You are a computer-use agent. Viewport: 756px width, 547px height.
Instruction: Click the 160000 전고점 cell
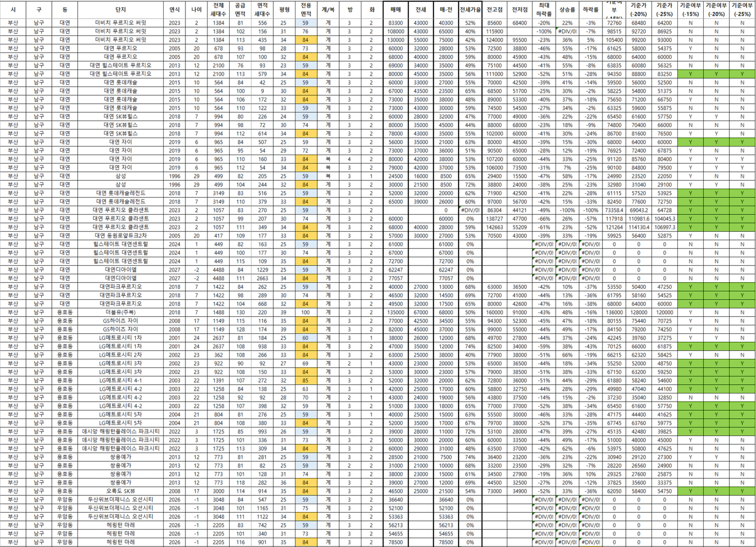[495, 312]
